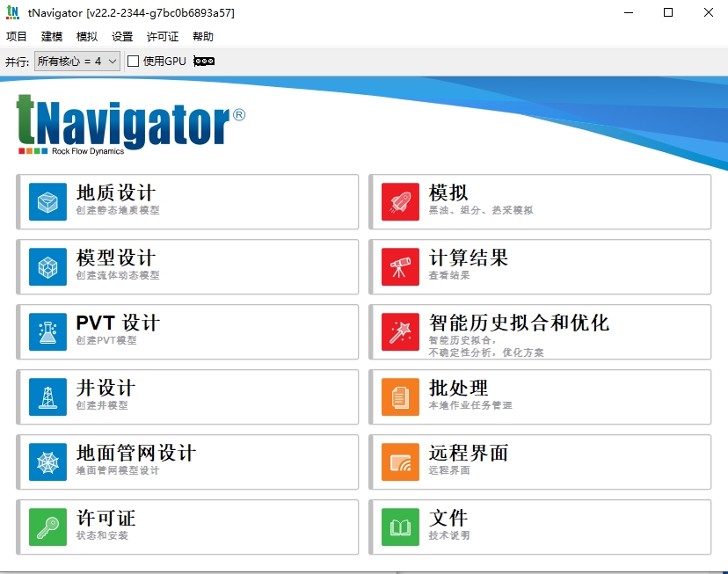This screenshot has height=574, width=728.
Task: Maximize the tNavigator window
Action: (668, 12)
